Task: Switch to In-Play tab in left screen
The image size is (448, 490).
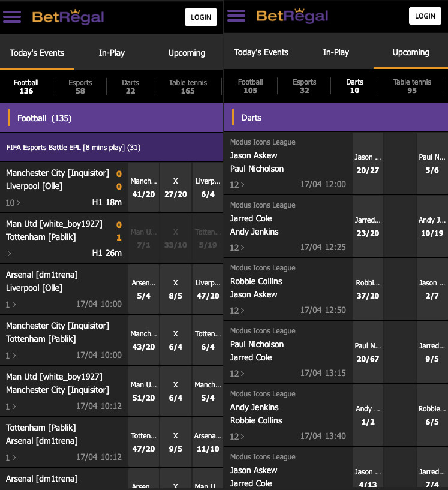Action: pyautogui.click(x=112, y=53)
